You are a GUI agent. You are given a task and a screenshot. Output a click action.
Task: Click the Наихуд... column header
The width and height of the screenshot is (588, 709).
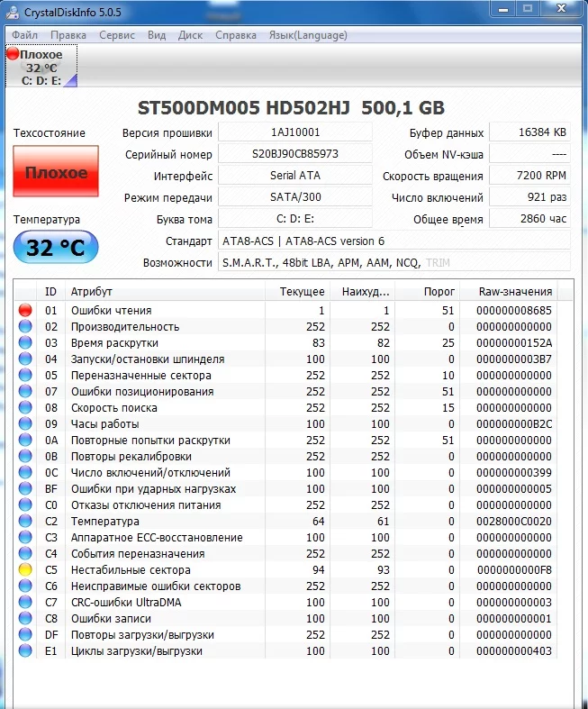point(363,292)
